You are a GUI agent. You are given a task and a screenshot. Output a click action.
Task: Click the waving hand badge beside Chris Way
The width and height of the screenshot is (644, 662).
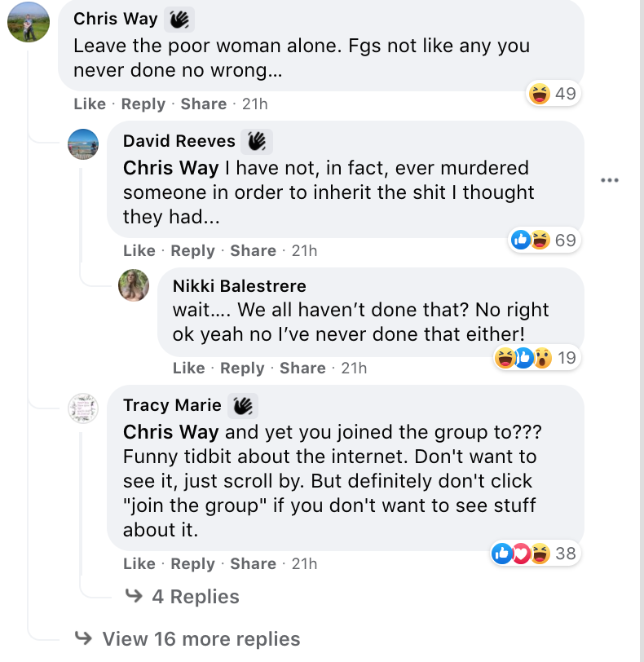click(179, 19)
